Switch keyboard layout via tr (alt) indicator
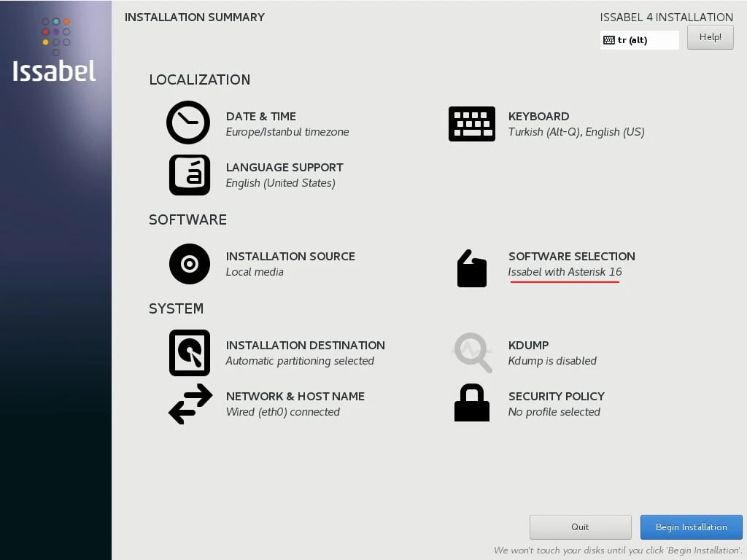The image size is (747, 560). pyautogui.click(x=639, y=40)
